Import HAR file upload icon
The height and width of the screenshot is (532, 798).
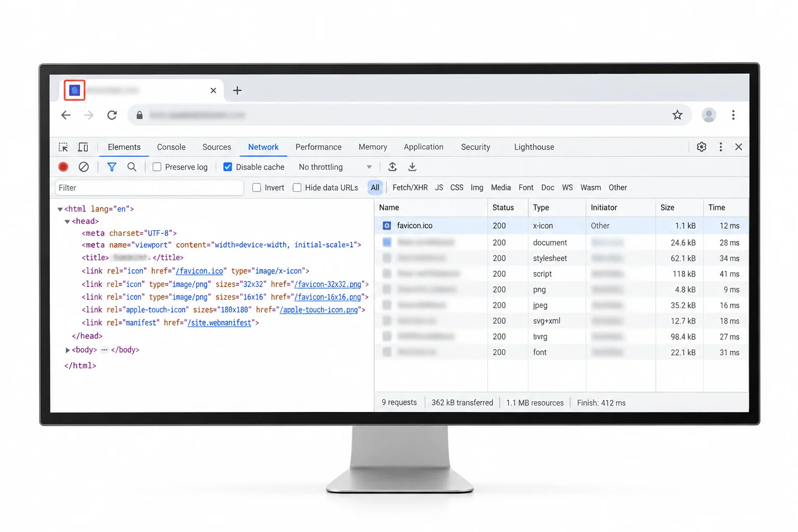[x=392, y=167]
